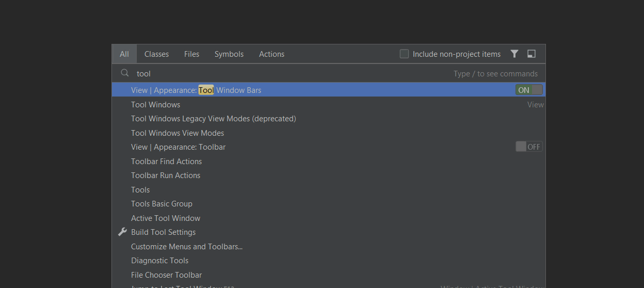Enable Include non-project items checkbox
The width and height of the screenshot is (644, 288).
pos(405,54)
